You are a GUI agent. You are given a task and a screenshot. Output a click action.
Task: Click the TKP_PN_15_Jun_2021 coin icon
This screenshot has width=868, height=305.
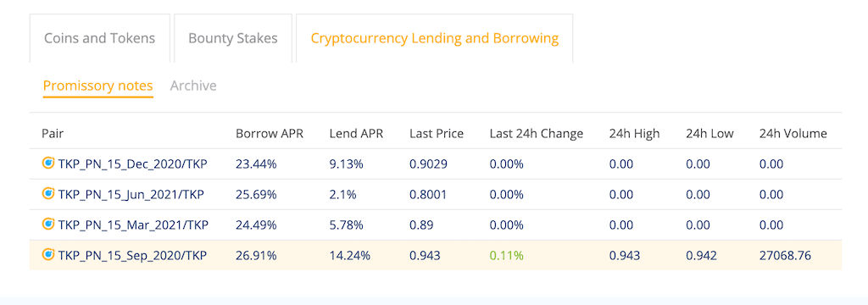click(x=48, y=194)
